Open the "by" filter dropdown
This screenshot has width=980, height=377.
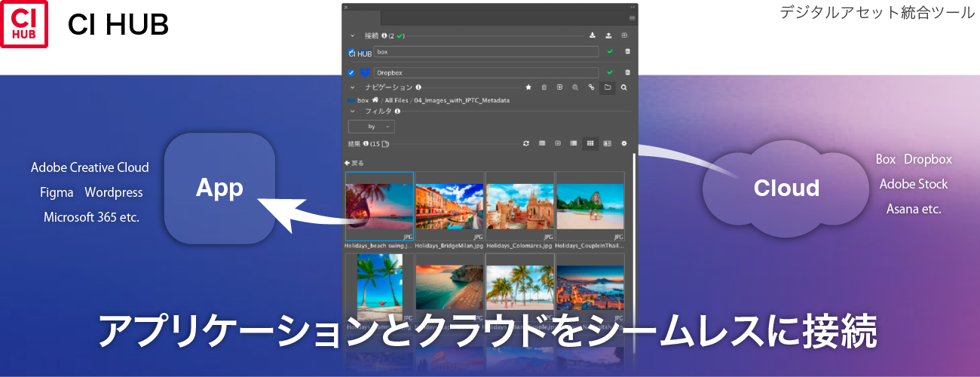[372, 127]
